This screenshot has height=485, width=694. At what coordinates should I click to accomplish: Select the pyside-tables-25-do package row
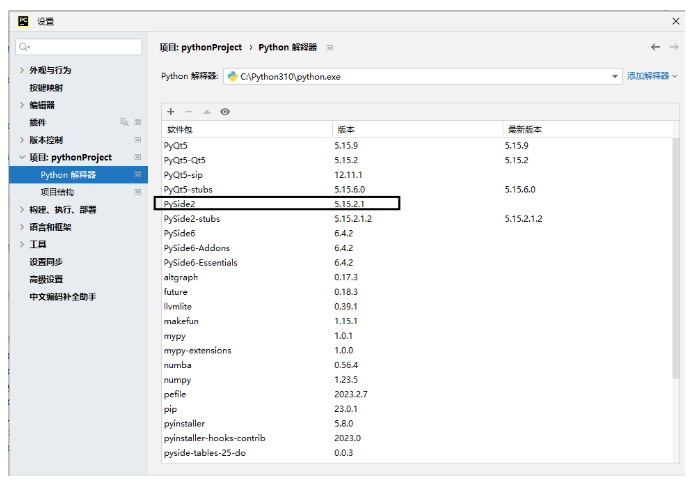417,452
